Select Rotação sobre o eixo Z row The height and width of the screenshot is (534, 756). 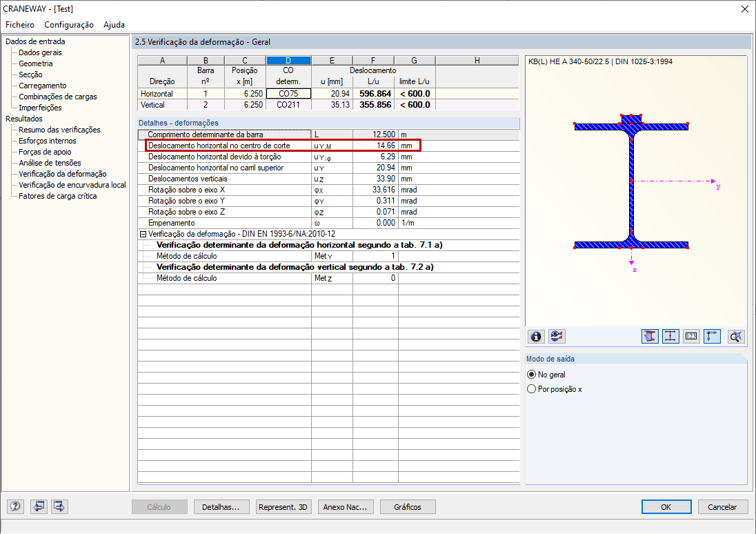pyautogui.click(x=328, y=212)
